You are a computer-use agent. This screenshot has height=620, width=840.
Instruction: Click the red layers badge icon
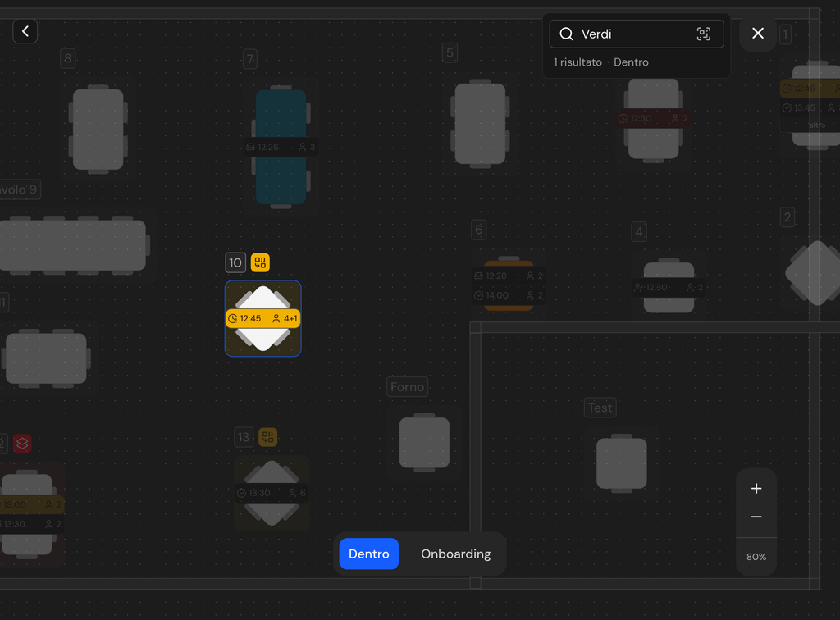point(22,444)
